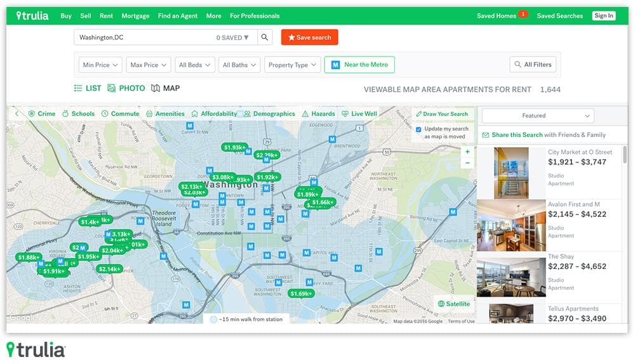Click Share this Search link
The image size is (635, 364).
tap(517, 134)
